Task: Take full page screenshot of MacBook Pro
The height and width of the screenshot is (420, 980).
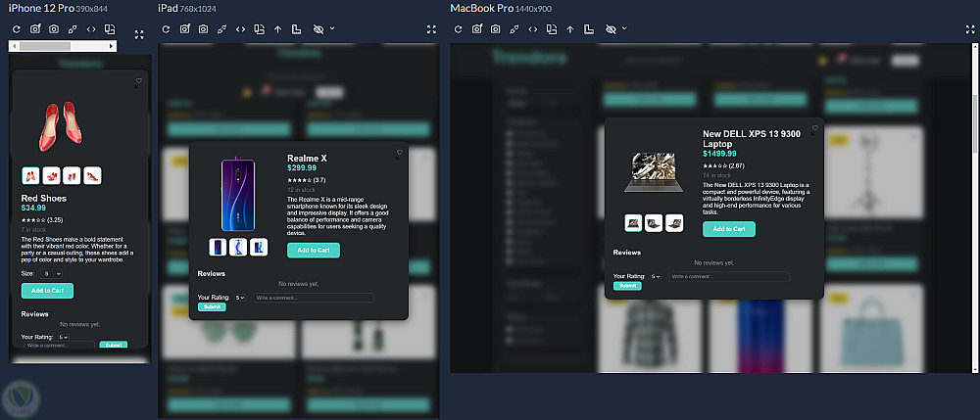Action: [x=477, y=28]
